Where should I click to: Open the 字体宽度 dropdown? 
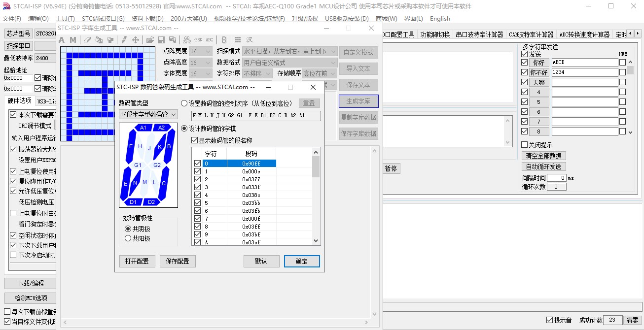(201, 73)
